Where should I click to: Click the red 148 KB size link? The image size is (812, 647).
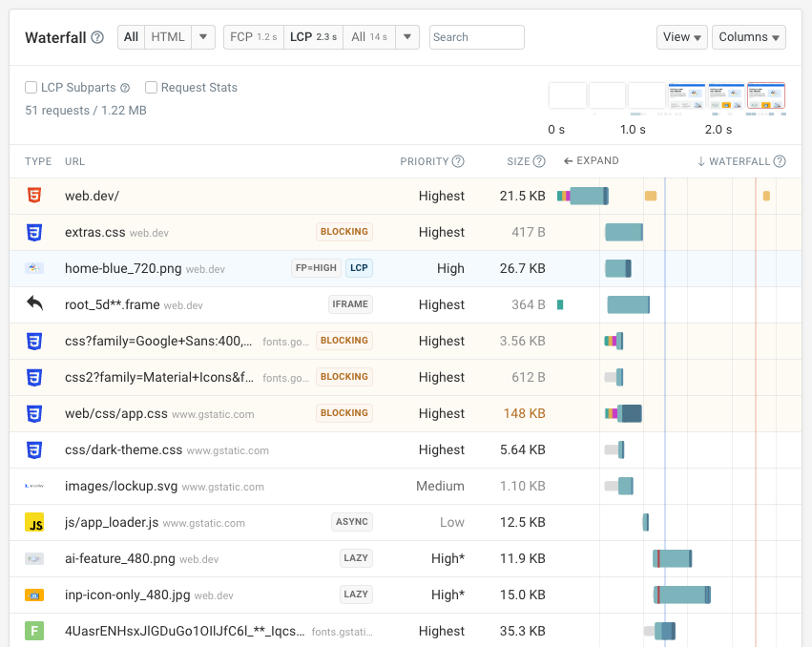[x=523, y=413]
